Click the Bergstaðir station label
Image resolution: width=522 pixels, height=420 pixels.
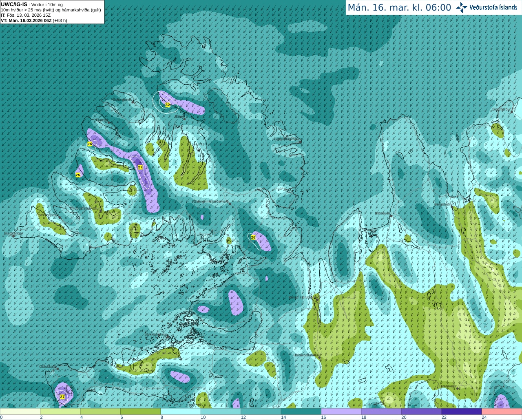(x=443, y=204)
